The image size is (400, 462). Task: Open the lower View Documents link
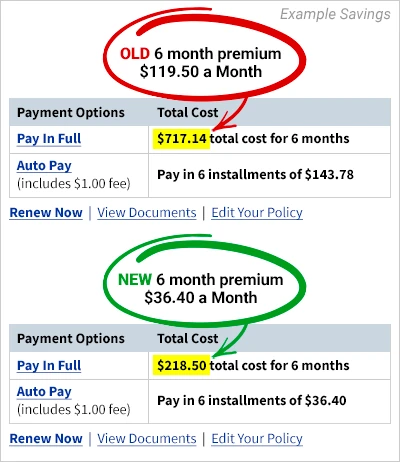pyautogui.click(x=147, y=438)
